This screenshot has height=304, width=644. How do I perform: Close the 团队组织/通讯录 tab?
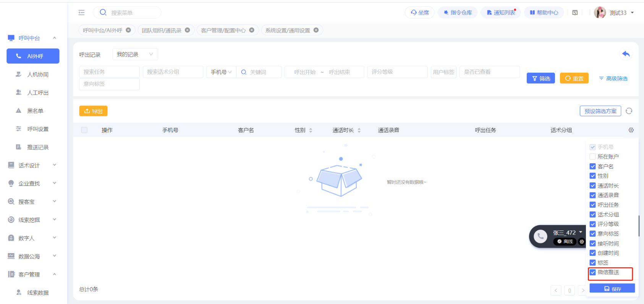coord(188,30)
